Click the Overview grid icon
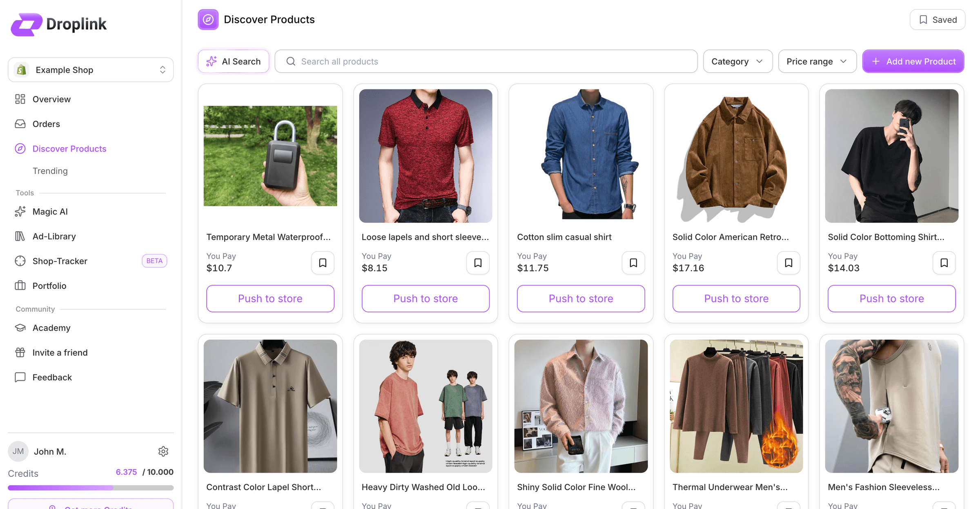Screen dimensions: 980x509 tap(20, 99)
